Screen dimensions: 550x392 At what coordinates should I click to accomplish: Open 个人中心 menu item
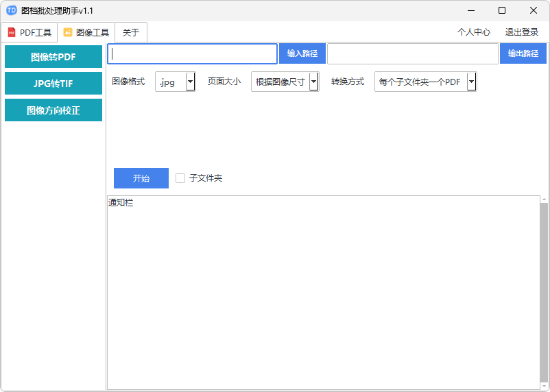pyautogui.click(x=474, y=32)
